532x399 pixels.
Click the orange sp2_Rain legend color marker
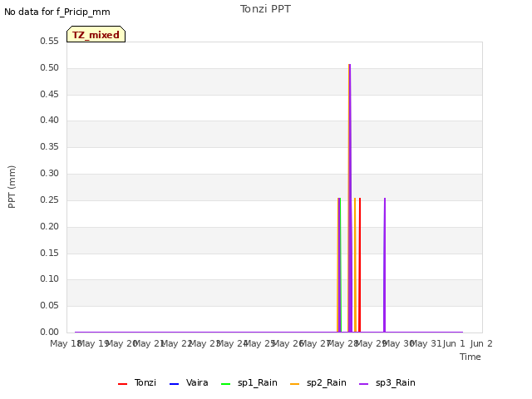[295, 384]
